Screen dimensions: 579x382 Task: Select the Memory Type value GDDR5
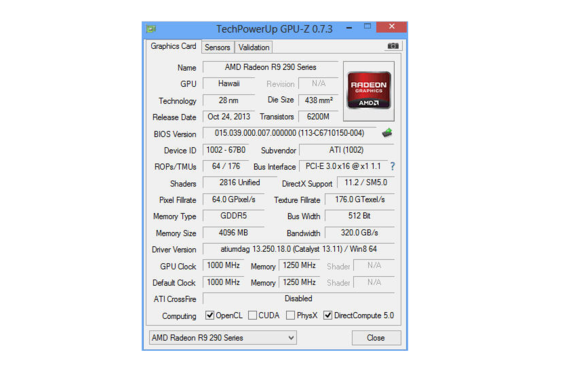(233, 216)
